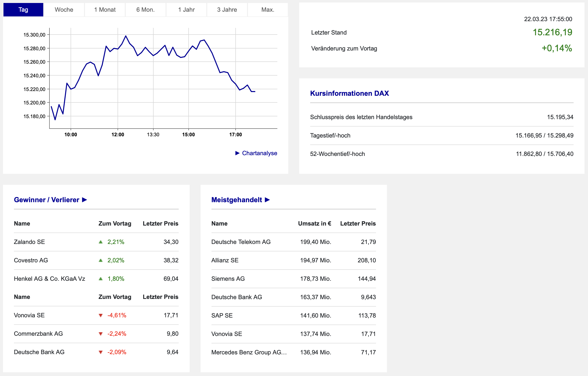Screen dimensions: 588x376
Task: Click red down arrow in Gewinner/Verlierer Deutsche Bank row
Action: tap(101, 352)
